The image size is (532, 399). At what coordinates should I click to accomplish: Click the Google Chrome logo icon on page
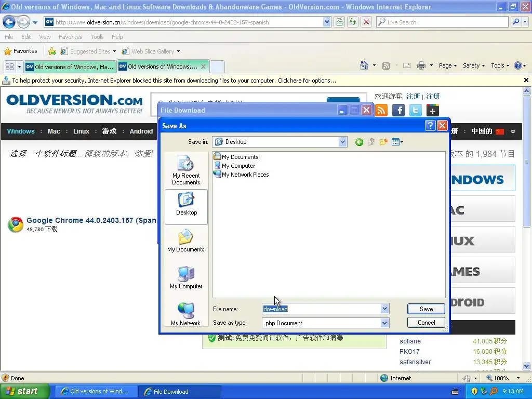click(x=16, y=224)
